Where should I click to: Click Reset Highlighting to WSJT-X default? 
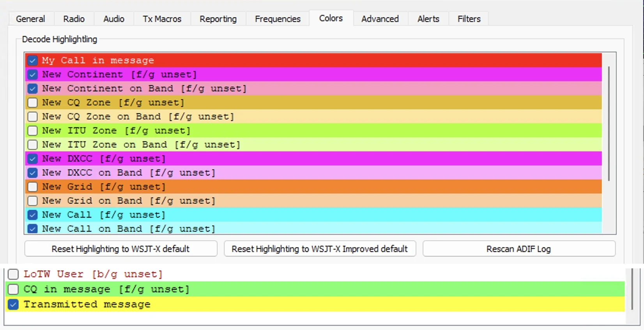(x=121, y=249)
